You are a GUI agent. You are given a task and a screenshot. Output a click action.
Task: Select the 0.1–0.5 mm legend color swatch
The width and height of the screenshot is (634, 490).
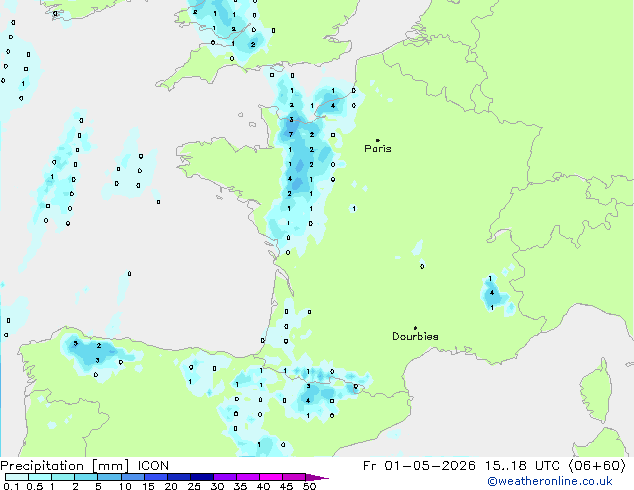17,477
